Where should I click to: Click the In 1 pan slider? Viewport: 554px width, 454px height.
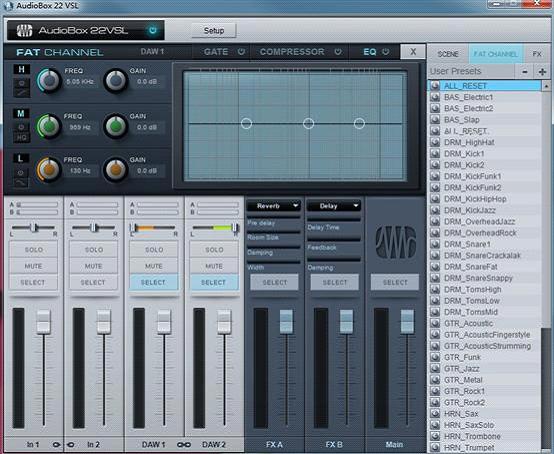[x=34, y=228]
